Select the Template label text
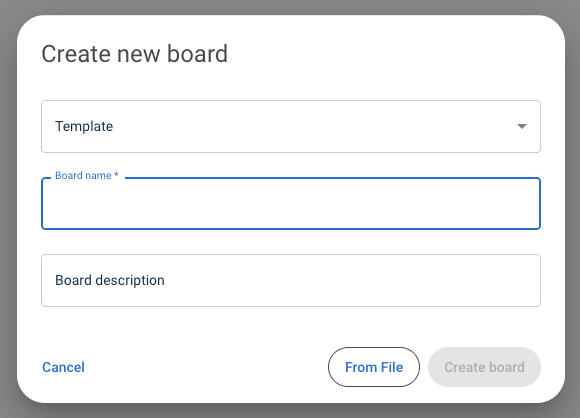The image size is (580, 418). (x=84, y=127)
